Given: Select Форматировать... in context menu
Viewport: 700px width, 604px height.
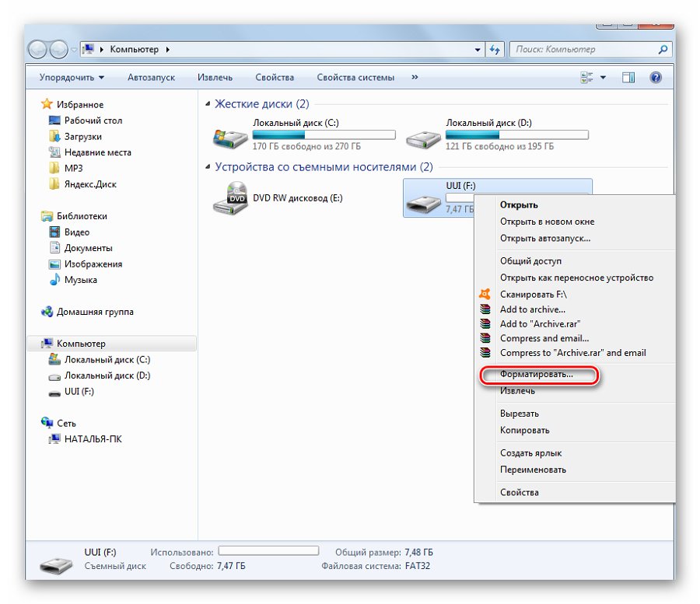Looking at the screenshot, I should coord(536,374).
